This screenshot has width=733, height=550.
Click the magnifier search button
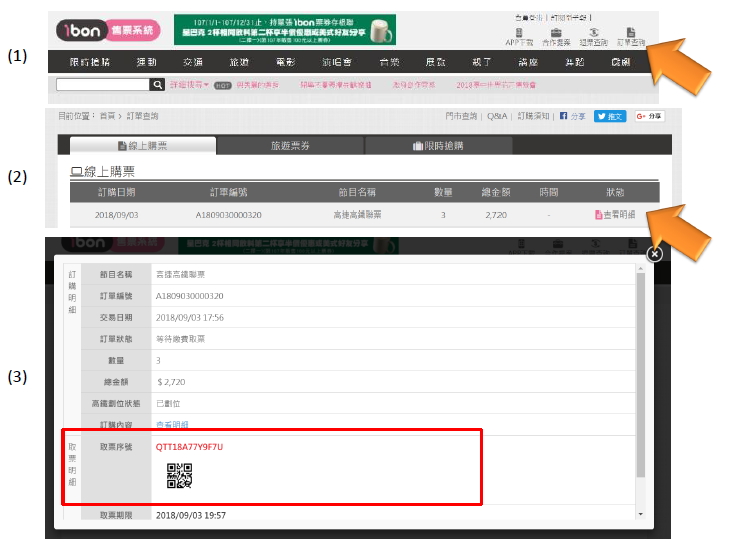(158, 85)
